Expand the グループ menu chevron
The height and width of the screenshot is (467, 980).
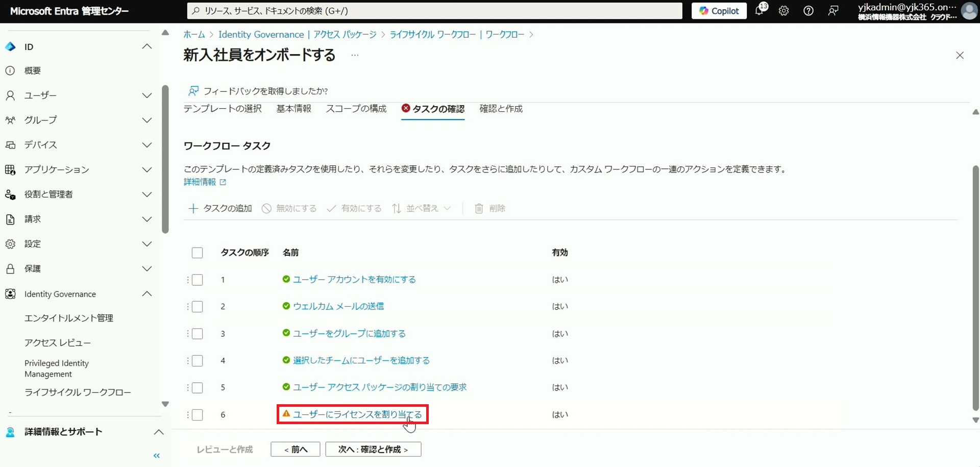coord(147,120)
